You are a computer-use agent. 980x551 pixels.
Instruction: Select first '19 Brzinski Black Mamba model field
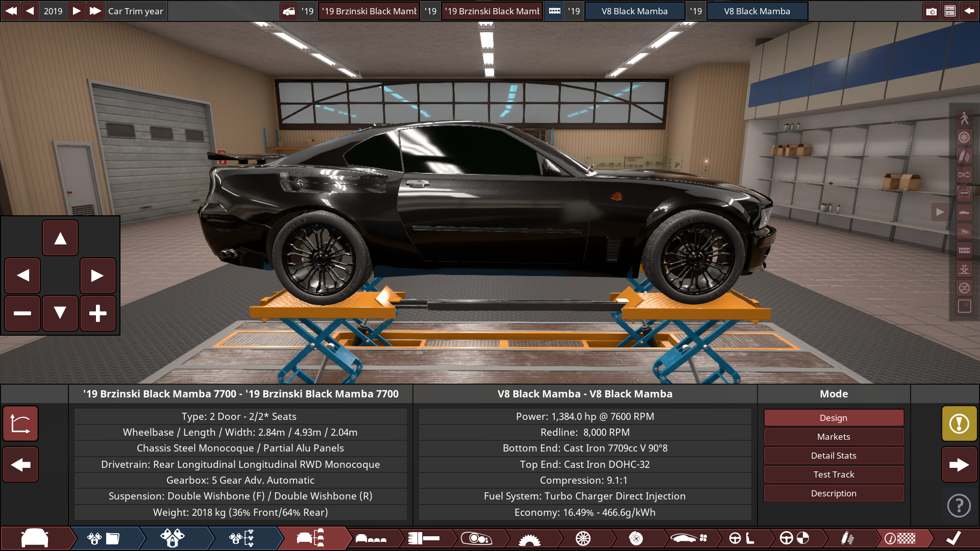[369, 11]
